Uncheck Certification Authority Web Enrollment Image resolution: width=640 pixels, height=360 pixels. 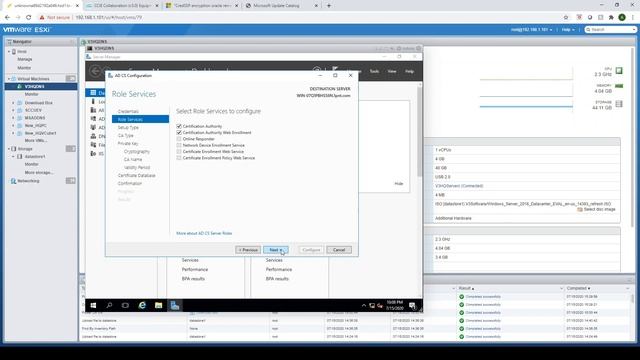pos(179,133)
